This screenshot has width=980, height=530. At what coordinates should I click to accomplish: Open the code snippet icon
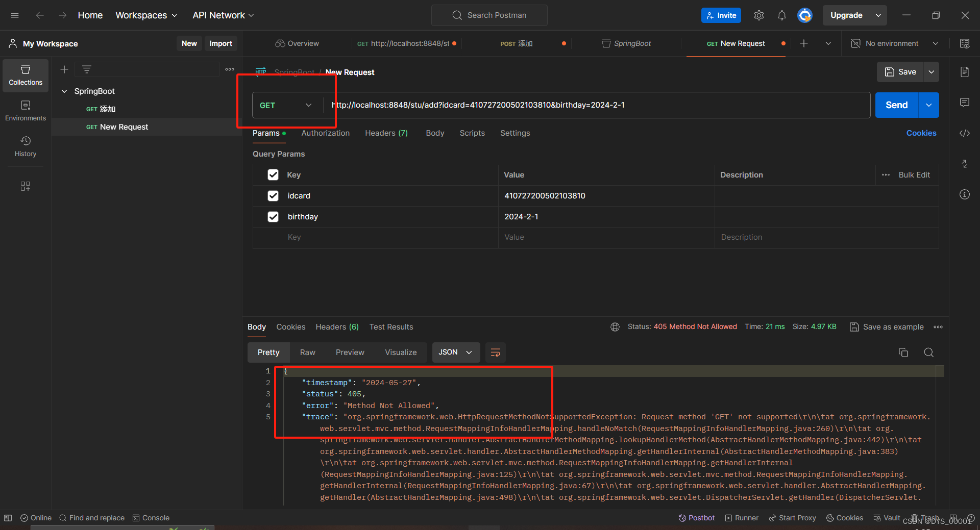(965, 133)
